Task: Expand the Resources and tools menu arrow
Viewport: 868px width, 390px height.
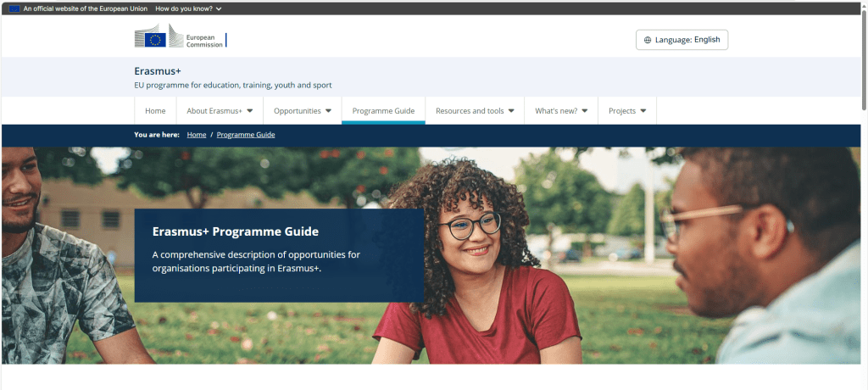Action: pos(511,111)
